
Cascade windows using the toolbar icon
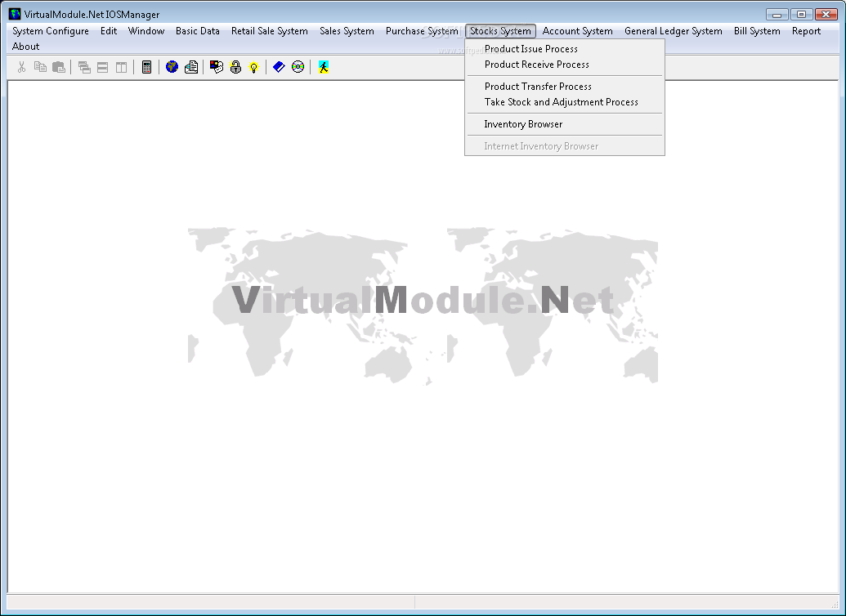click(x=84, y=67)
